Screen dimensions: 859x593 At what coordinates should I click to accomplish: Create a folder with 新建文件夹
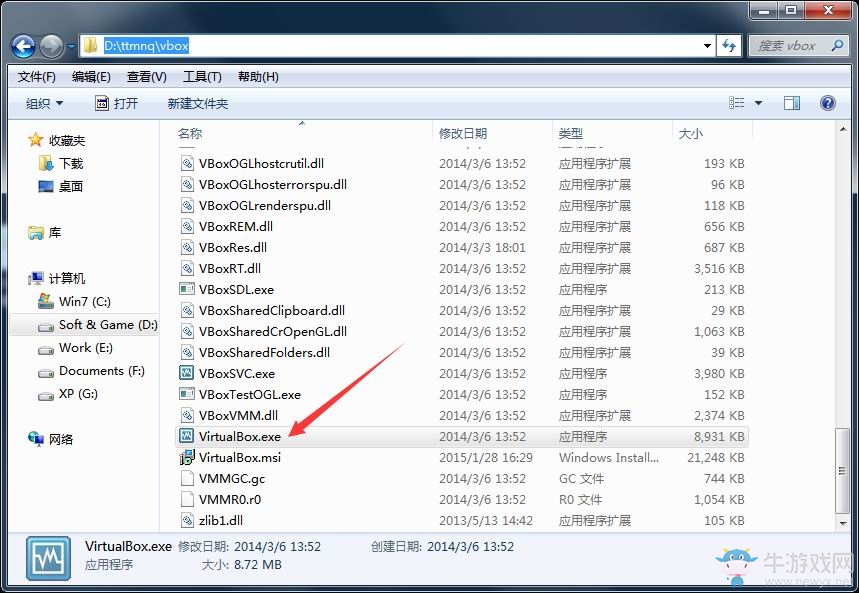pyautogui.click(x=198, y=103)
